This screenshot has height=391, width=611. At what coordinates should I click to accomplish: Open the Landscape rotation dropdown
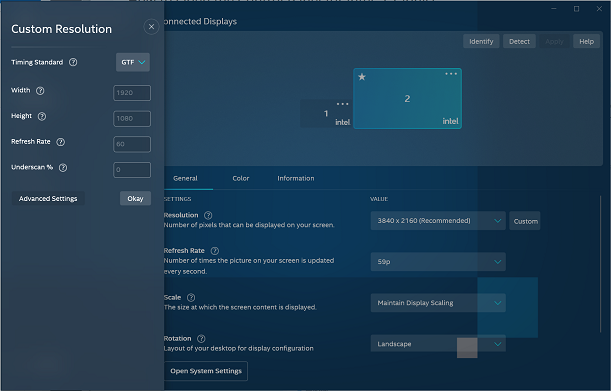pyautogui.click(x=438, y=344)
